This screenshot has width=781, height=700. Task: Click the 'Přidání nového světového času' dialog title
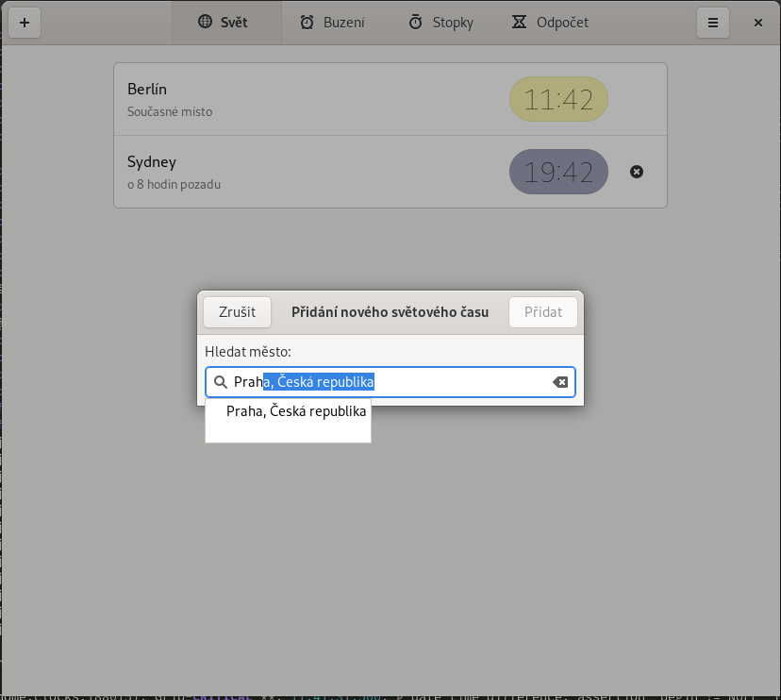[x=390, y=312]
